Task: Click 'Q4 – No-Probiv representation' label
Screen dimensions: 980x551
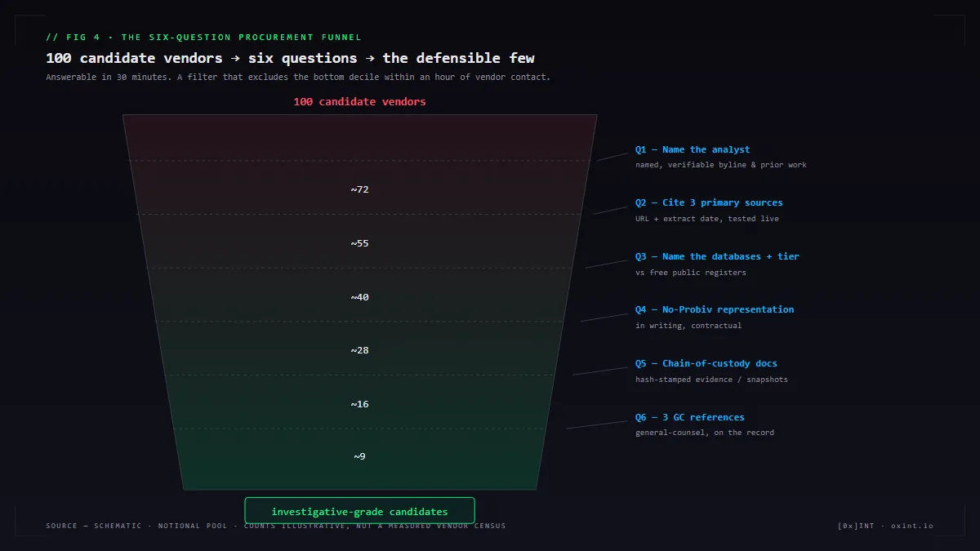Action: tap(715, 309)
